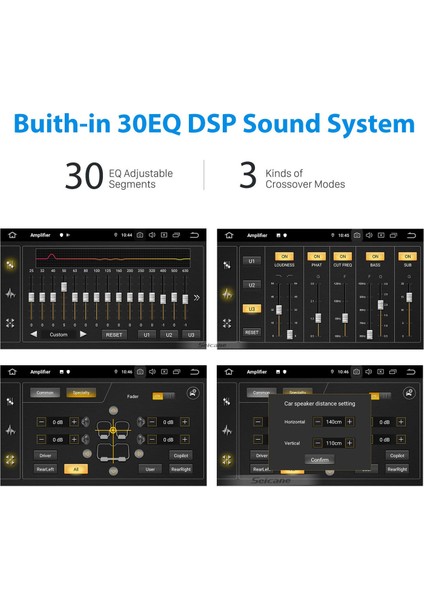The height and width of the screenshot is (600, 424).
Task: Switch to next preset with arrow right of Custom
Action: point(83,334)
